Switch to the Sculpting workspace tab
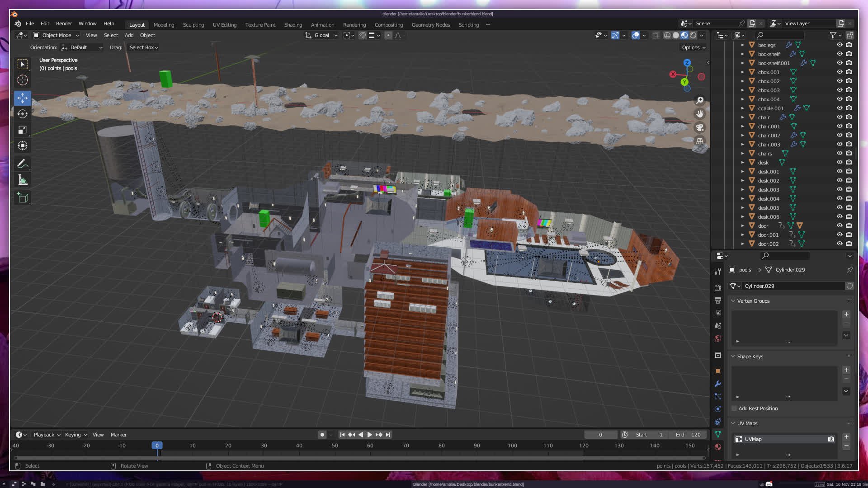 193,25
